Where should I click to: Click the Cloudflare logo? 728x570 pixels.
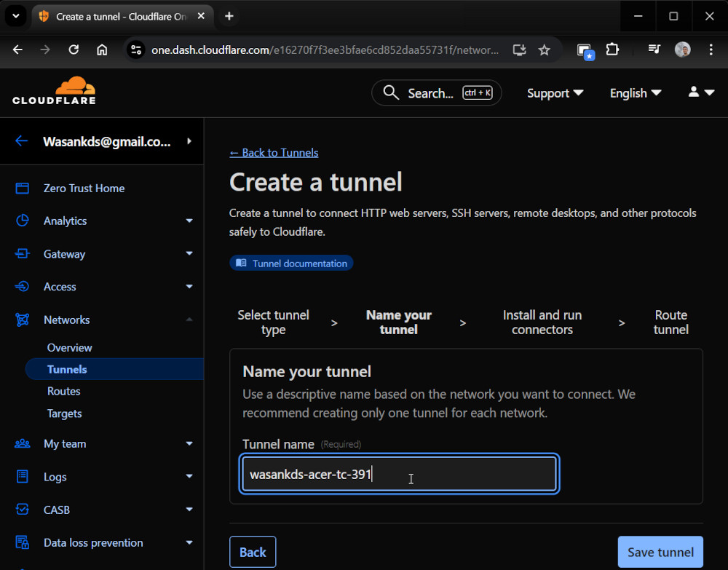(54, 91)
